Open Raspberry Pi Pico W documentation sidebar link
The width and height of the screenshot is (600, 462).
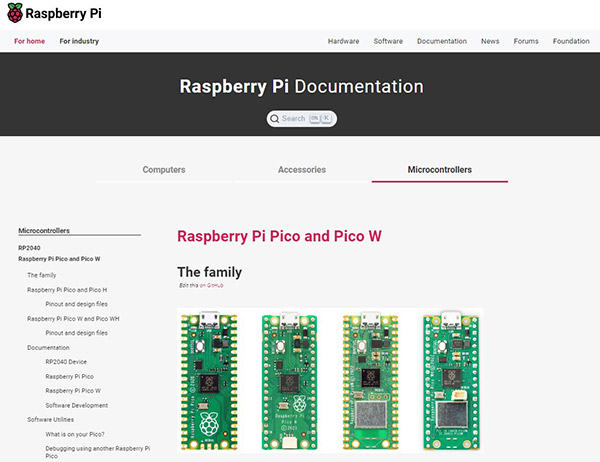(73, 390)
